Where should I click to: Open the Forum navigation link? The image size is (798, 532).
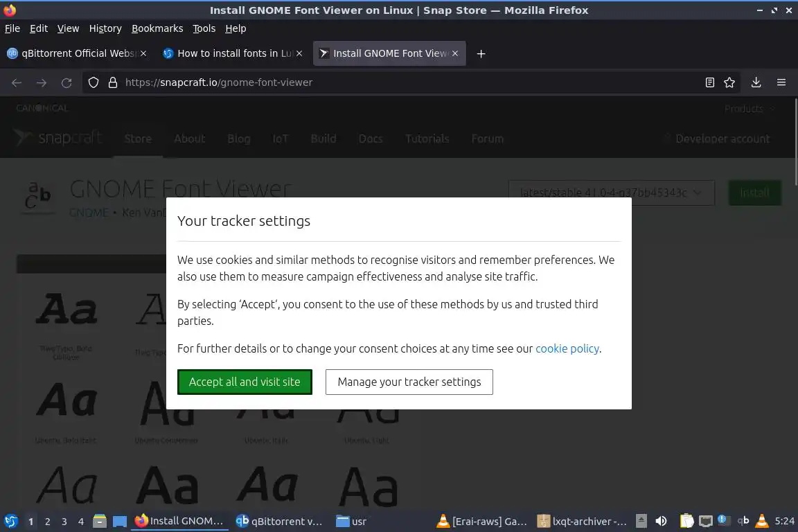click(x=488, y=139)
